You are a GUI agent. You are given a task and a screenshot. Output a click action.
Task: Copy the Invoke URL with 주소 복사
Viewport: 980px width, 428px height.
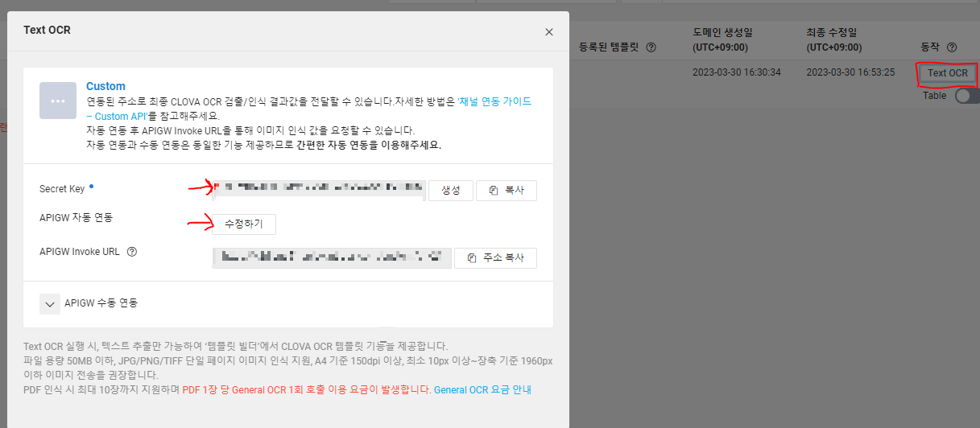[x=495, y=257]
